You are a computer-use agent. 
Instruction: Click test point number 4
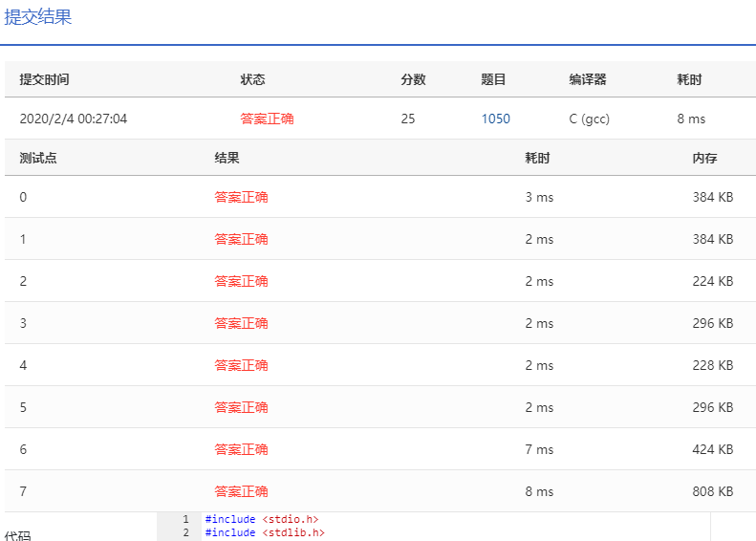tap(23, 365)
